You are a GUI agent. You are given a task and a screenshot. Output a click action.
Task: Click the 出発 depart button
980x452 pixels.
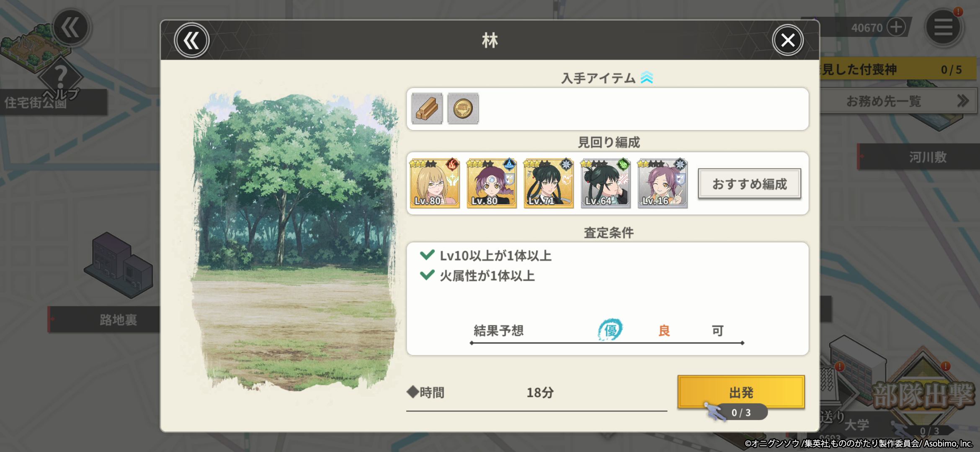point(741,392)
